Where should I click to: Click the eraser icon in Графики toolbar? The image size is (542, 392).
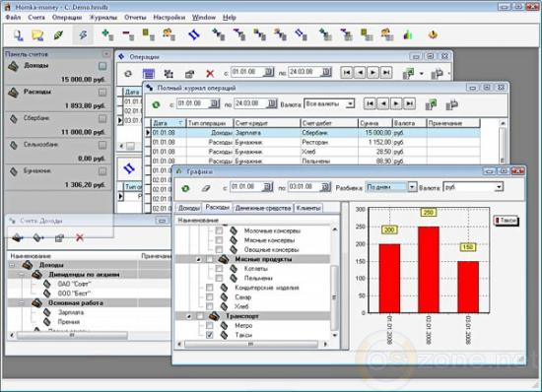[206, 188]
